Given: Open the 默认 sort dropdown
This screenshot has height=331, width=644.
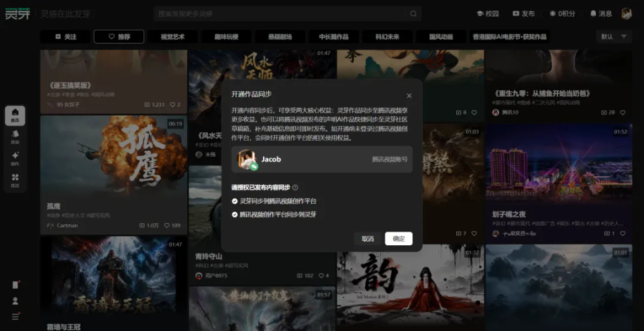Looking at the screenshot, I should (x=614, y=36).
